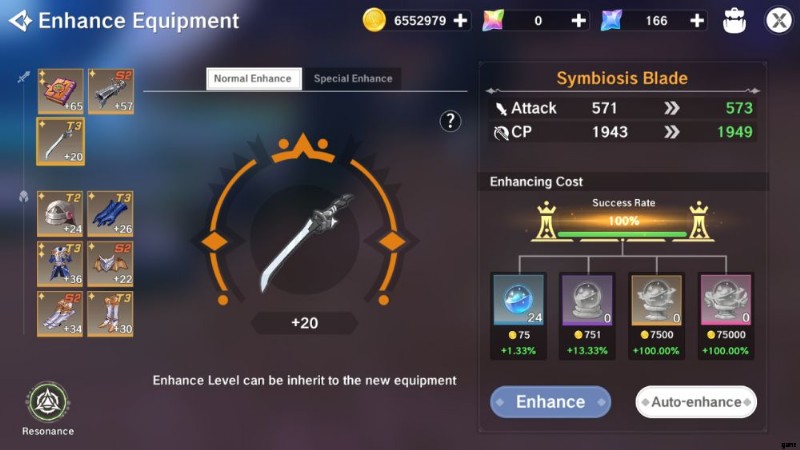Screen dimensions: 800x450
Task: Pick the +57 S2 gauntlet weapon slot
Action: tap(111, 91)
